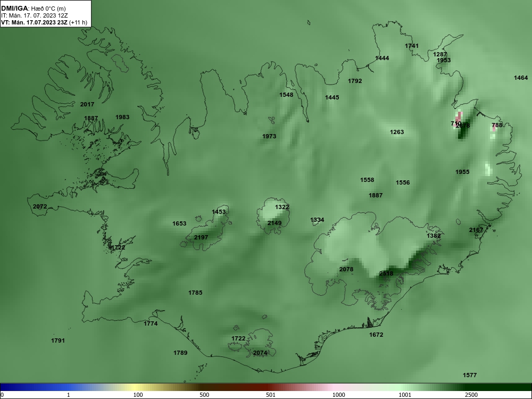Click the 'VT: Mán. 17.07.2023 23Z' valid-time line
532x399 pixels.
click(x=34, y=22)
